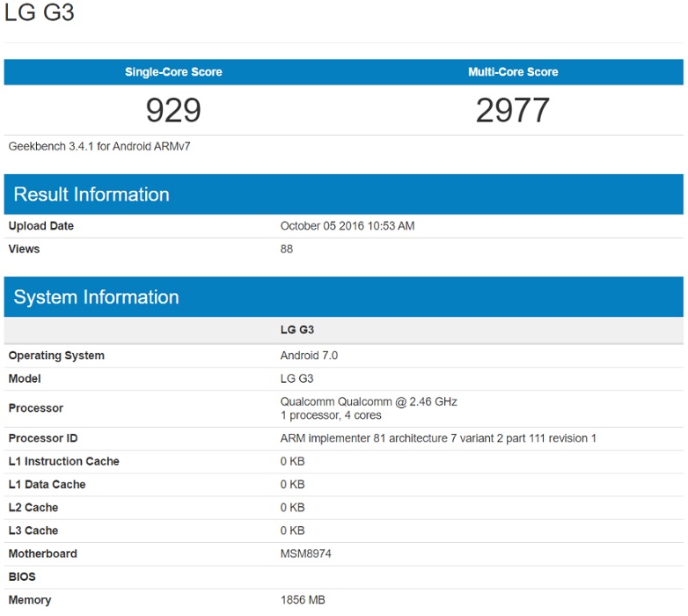Viewport: 688px width, 616px height.
Task: Click the bold LG G3 column header
Action: point(297,329)
